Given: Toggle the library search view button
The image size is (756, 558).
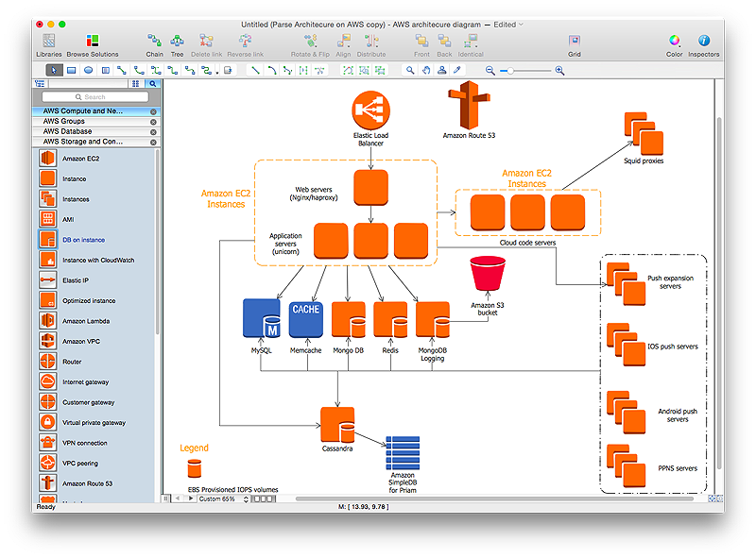Looking at the screenshot, I should pyautogui.click(x=152, y=83).
